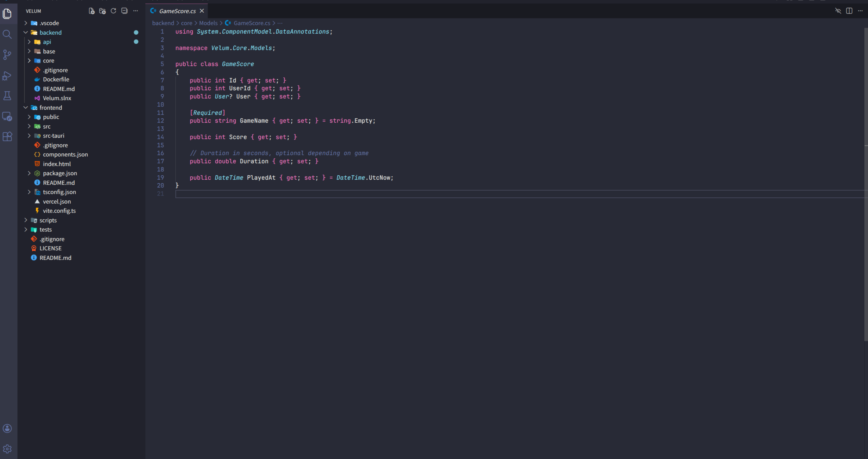
Task: Open the Remote Explorer view
Action: [7, 116]
